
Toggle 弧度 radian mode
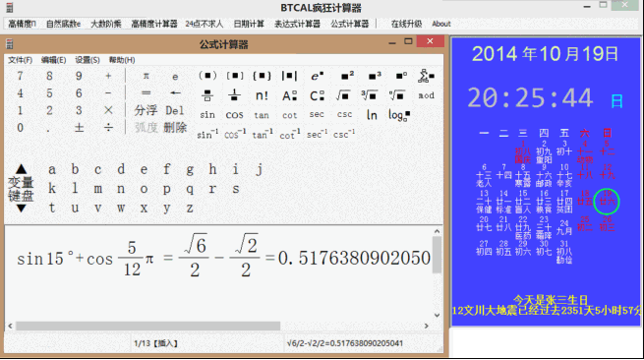(146, 128)
